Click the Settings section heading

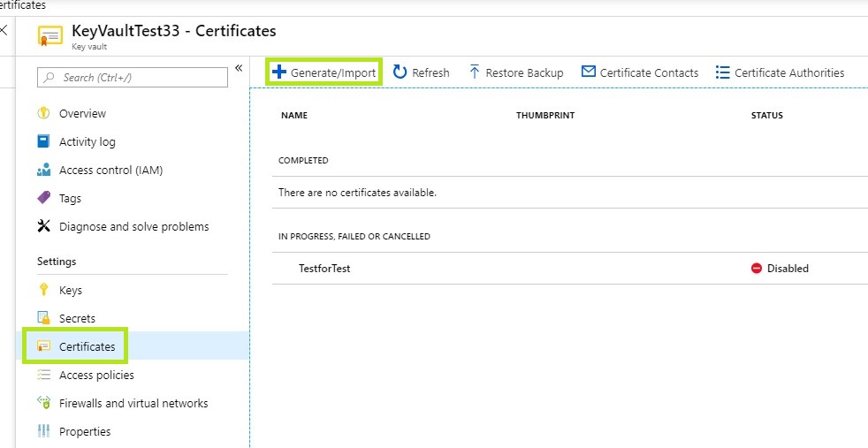(57, 261)
